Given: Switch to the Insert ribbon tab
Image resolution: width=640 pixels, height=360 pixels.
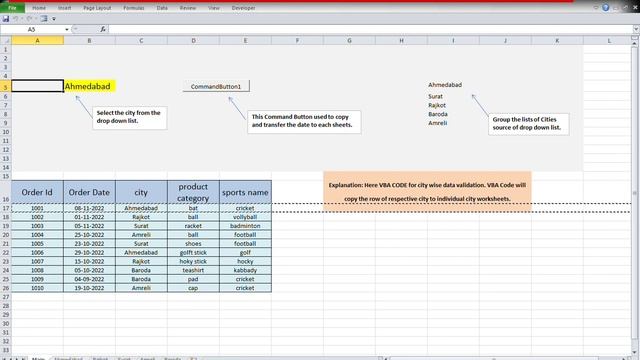Looking at the screenshot, I should click(64, 8).
